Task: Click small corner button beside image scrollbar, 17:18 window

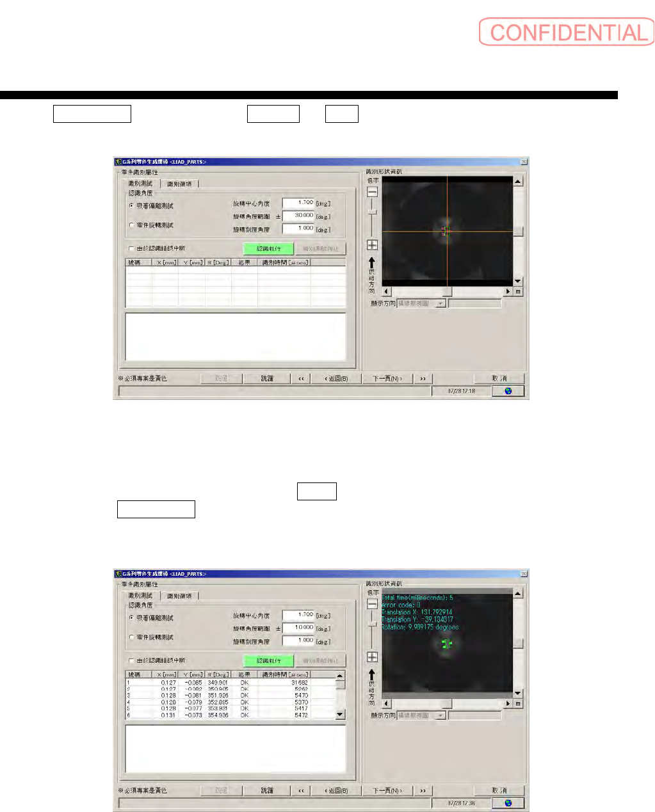Action: [x=518, y=292]
